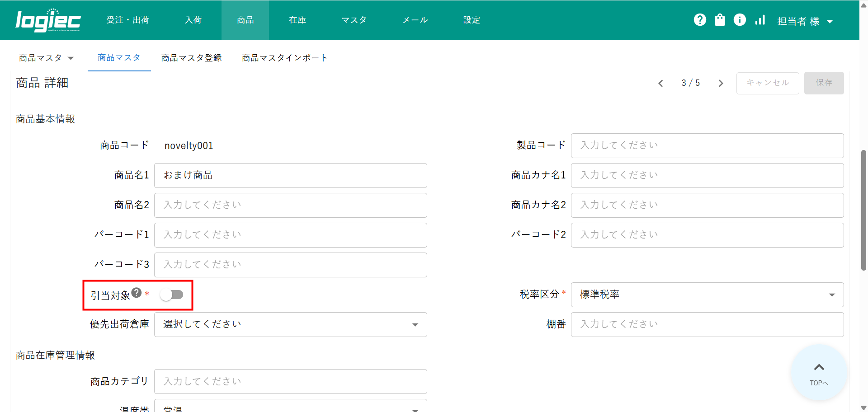
Task: Click the 保存 button
Action: [x=824, y=83]
